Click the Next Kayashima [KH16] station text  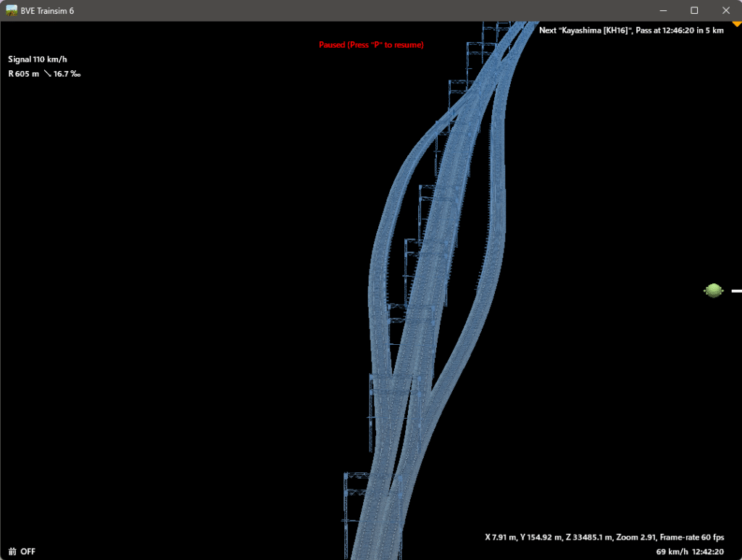(585, 30)
